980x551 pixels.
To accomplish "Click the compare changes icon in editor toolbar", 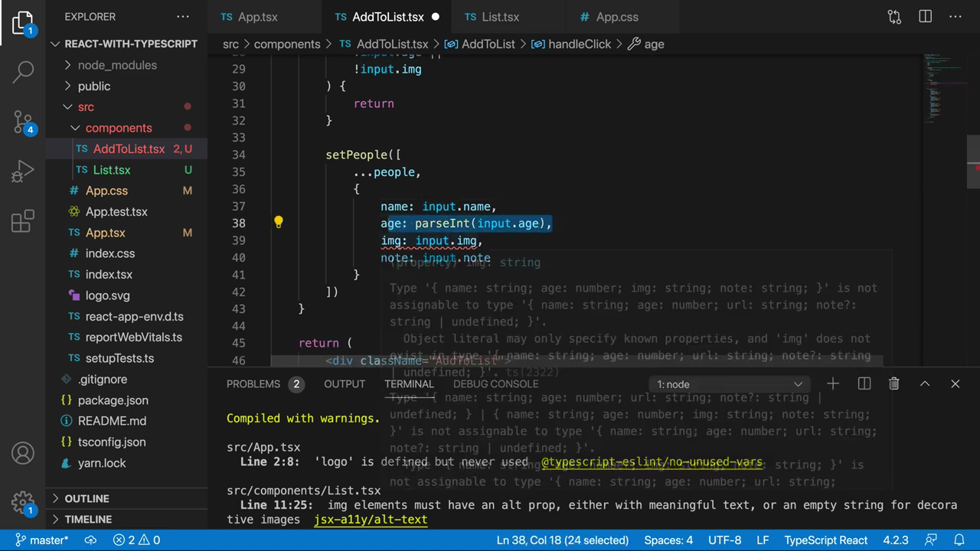I will tap(894, 17).
